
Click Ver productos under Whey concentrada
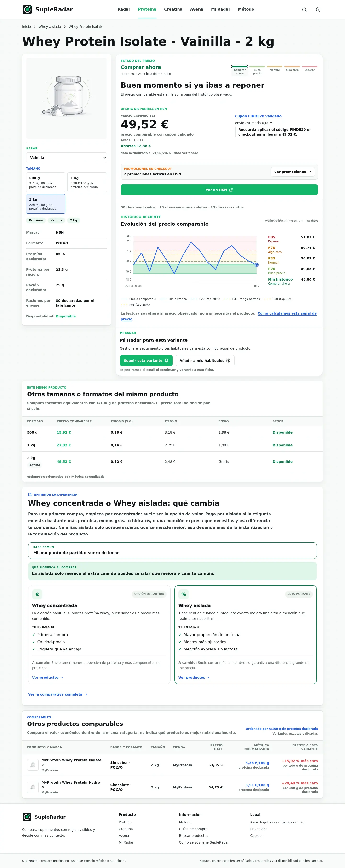coord(47,677)
